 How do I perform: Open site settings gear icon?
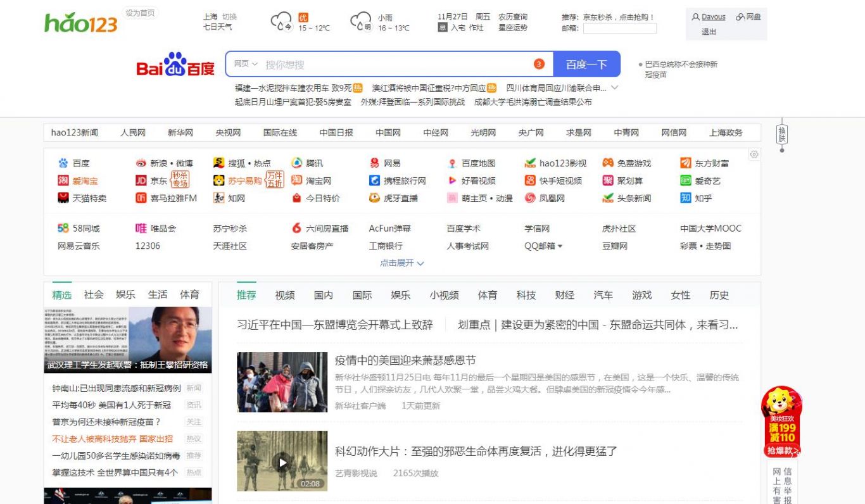(754, 154)
